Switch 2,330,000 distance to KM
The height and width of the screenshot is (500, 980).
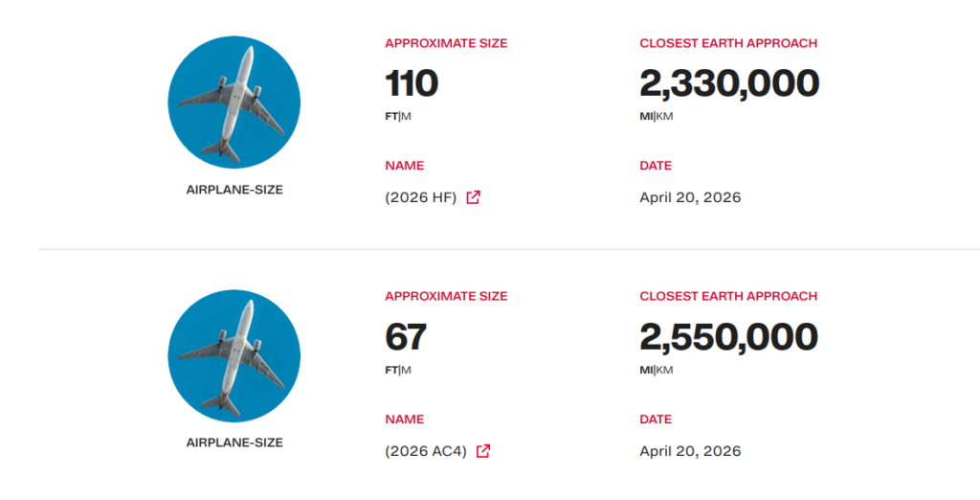coord(664,117)
